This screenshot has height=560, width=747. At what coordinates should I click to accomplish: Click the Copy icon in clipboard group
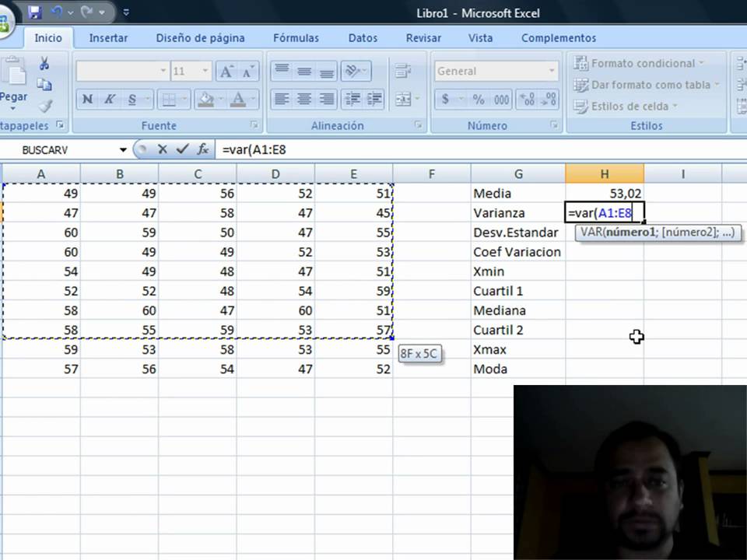pyautogui.click(x=44, y=85)
